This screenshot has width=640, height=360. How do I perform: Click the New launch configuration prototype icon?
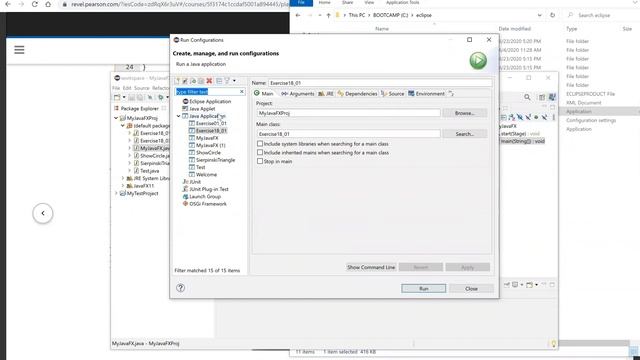185,81
